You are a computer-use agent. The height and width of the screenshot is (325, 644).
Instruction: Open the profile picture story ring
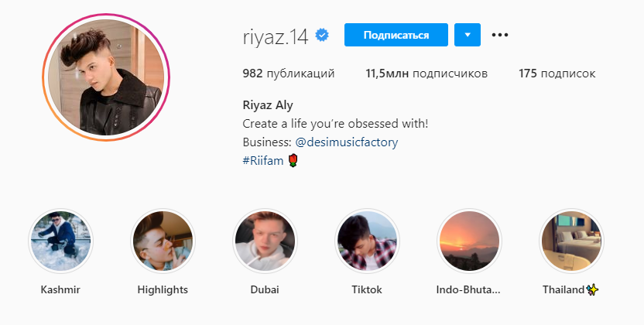point(106,77)
